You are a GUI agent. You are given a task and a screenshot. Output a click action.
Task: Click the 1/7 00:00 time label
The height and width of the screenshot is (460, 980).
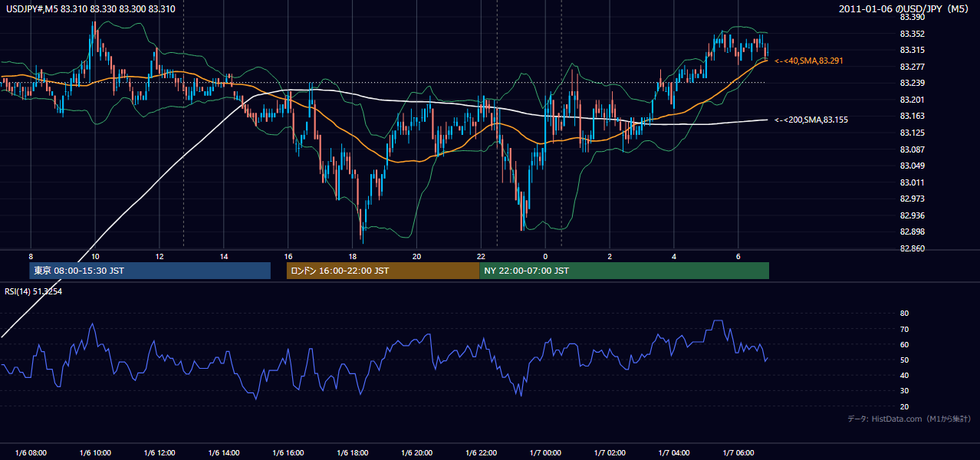(x=545, y=453)
